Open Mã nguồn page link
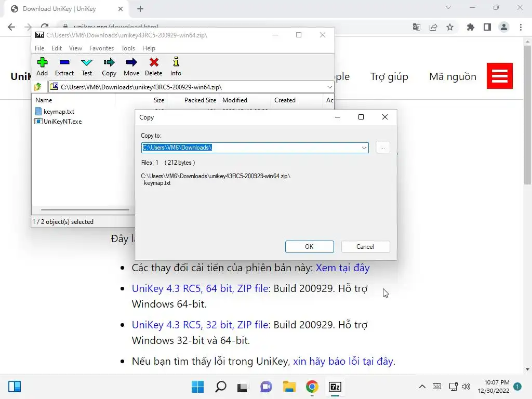 click(x=453, y=77)
